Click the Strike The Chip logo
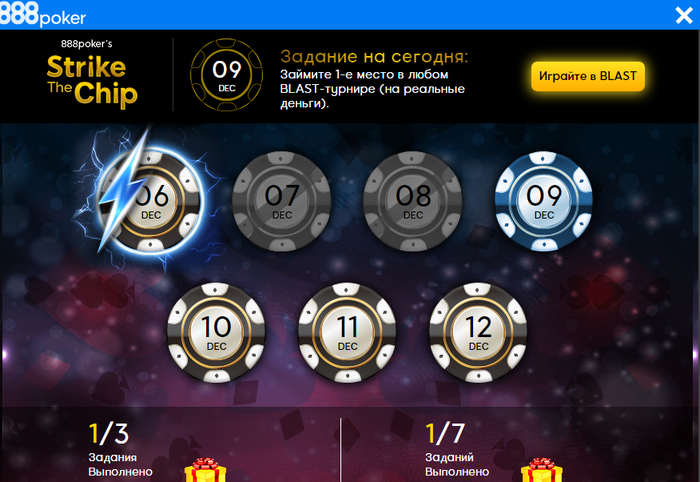The width and height of the screenshot is (700, 482). (x=92, y=75)
